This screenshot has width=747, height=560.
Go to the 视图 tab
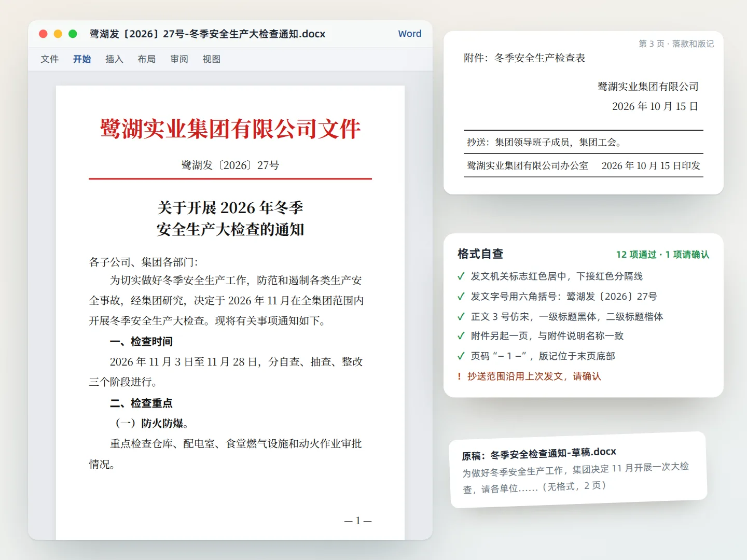(x=212, y=59)
